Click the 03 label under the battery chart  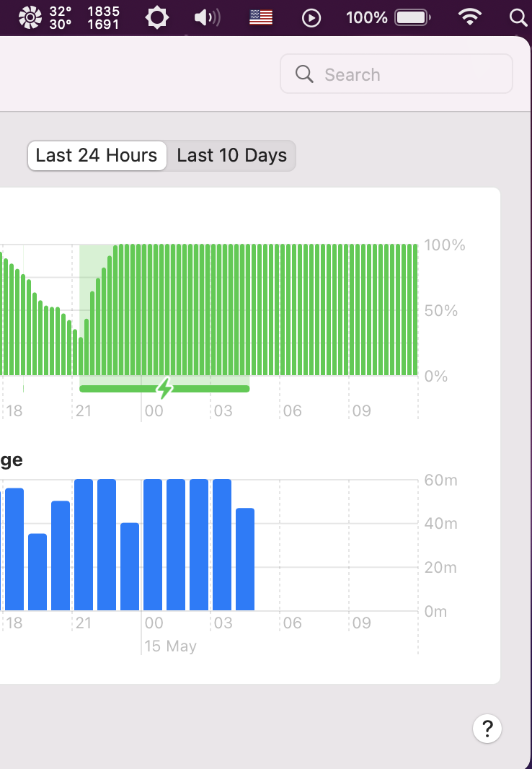pyautogui.click(x=223, y=411)
